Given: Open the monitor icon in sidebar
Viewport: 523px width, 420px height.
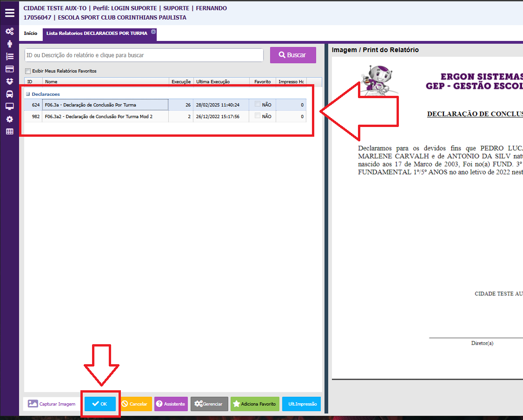Looking at the screenshot, I should pos(9,107).
